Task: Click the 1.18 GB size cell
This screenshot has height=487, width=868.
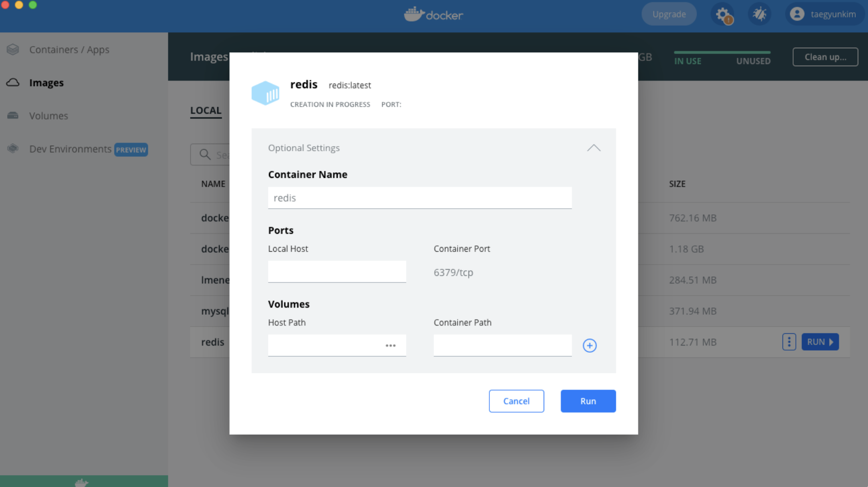Action: 686,249
